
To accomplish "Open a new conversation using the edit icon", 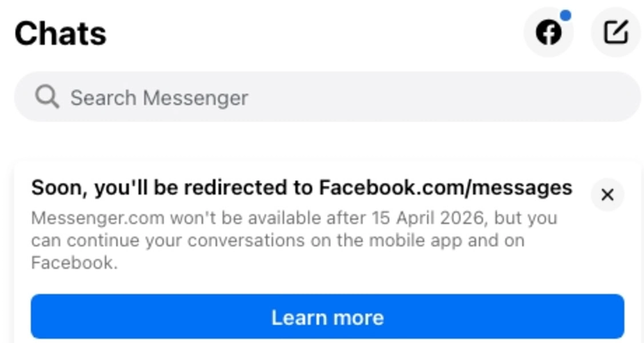I will [x=615, y=33].
